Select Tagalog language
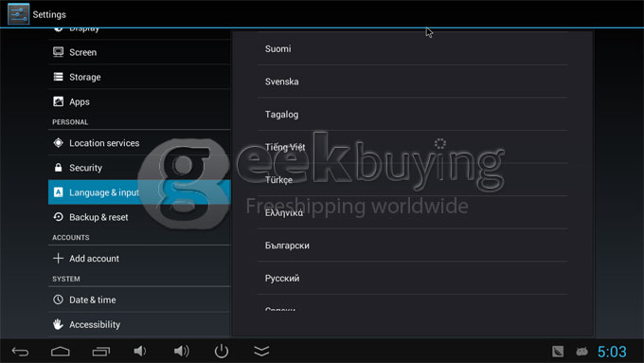644x363 pixels. pyautogui.click(x=413, y=115)
